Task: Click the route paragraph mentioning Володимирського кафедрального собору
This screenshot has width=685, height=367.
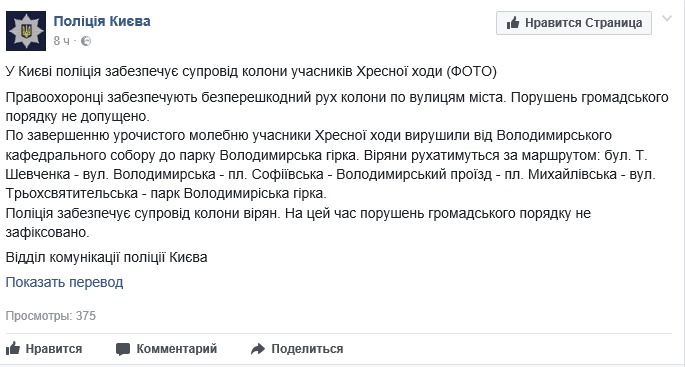Action: click(331, 164)
